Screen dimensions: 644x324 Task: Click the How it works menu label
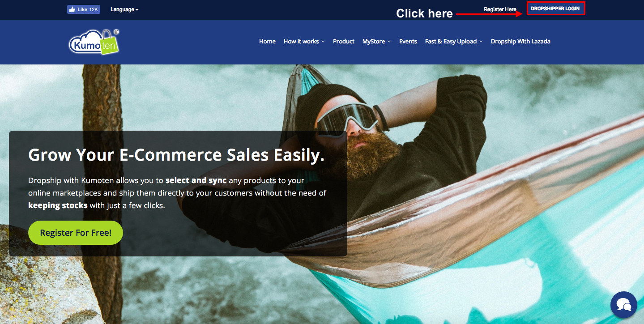[x=301, y=41]
